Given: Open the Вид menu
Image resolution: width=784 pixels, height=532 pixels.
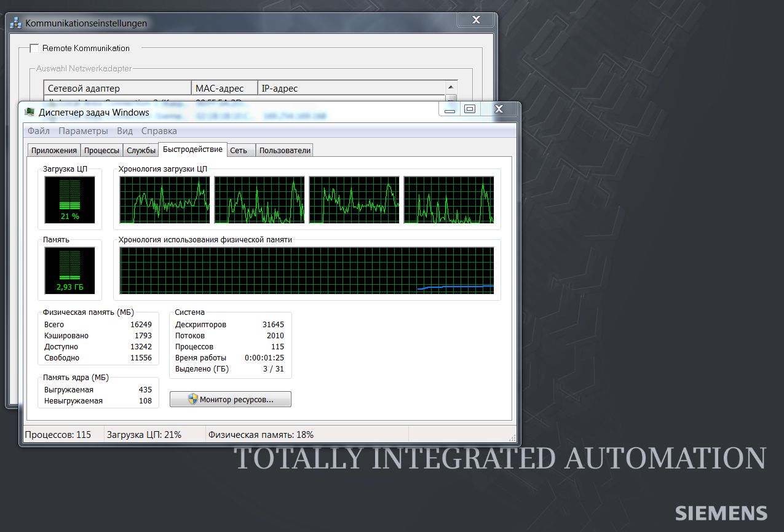Looking at the screenshot, I should pos(125,131).
